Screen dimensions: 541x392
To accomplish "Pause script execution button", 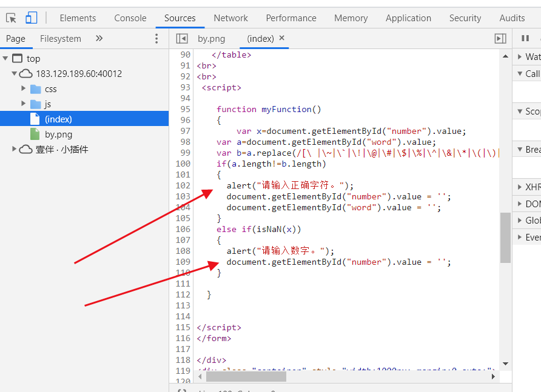I will (525, 38).
